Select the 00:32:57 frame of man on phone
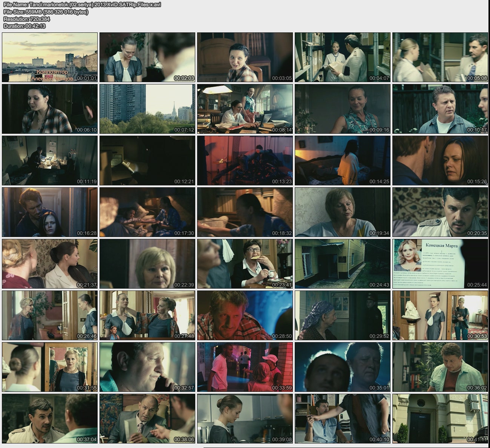490x448 pixels. coord(147,367)
